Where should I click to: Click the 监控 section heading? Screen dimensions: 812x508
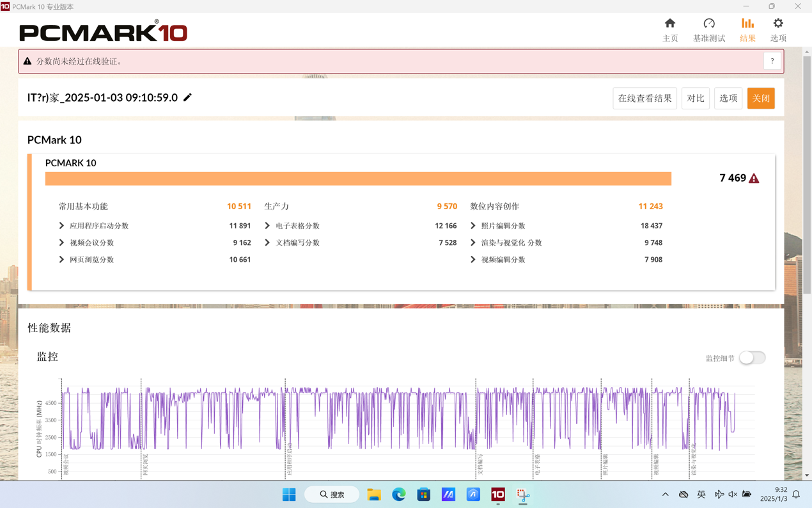47,356
